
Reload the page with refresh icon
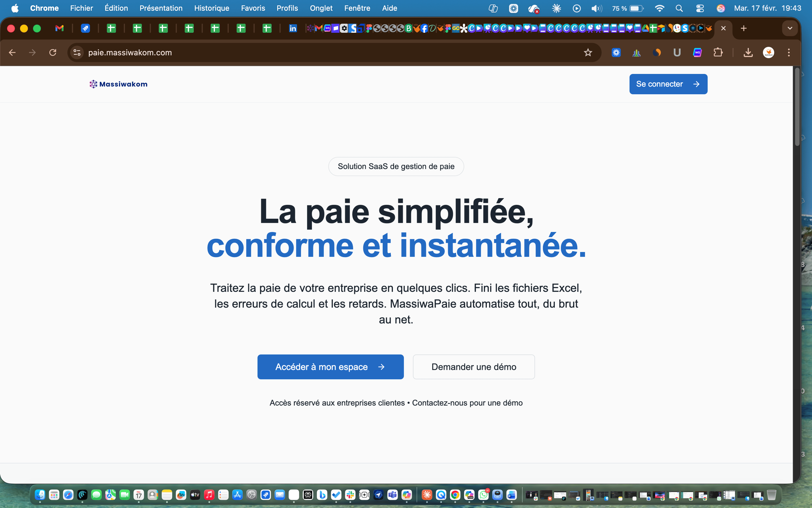coord(53,53)
